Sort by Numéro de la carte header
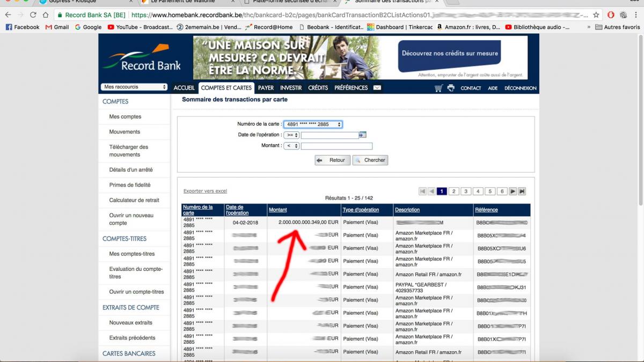This screenshot has width=644, height=362. [x=197, y=210]
